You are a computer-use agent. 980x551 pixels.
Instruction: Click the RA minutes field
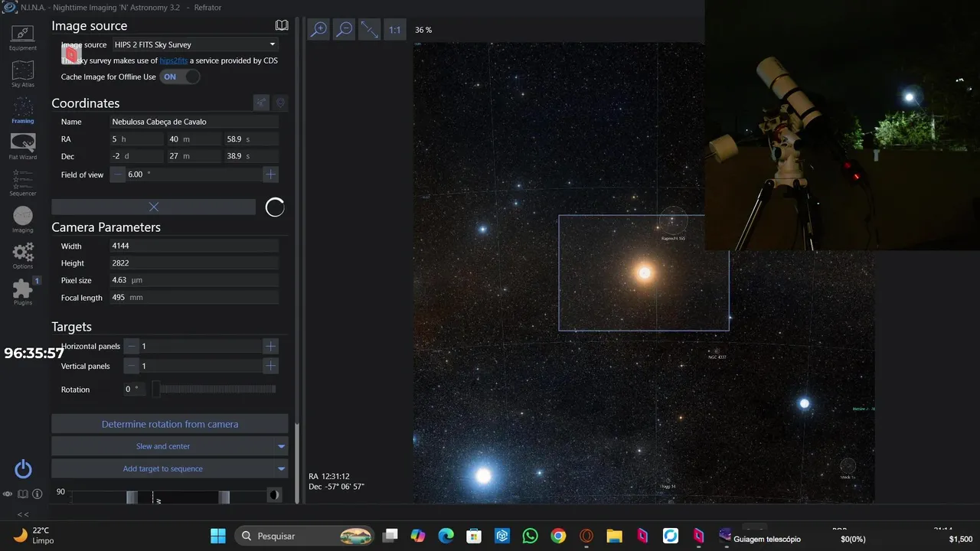194,139
